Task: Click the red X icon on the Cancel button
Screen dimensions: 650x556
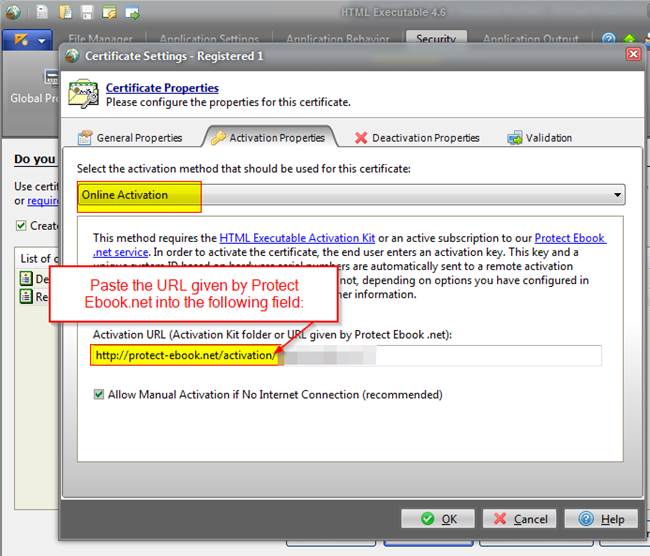Action: [x=500, y=519]
